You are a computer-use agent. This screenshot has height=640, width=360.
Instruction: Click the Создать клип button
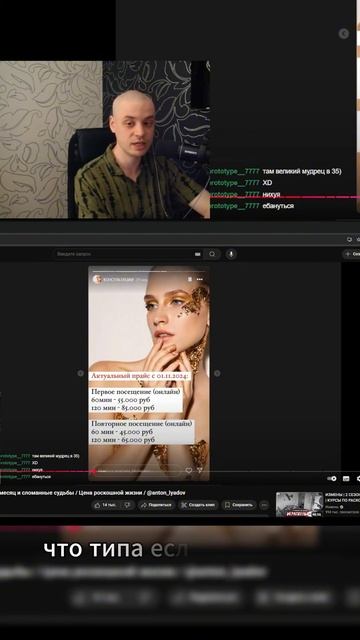tap(198, 505)
